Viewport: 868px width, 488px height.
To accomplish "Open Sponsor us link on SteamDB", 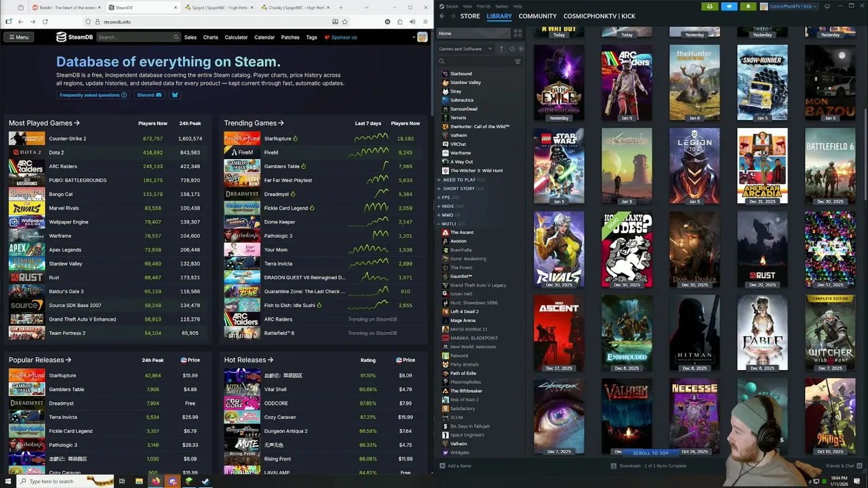I will 340,37.
